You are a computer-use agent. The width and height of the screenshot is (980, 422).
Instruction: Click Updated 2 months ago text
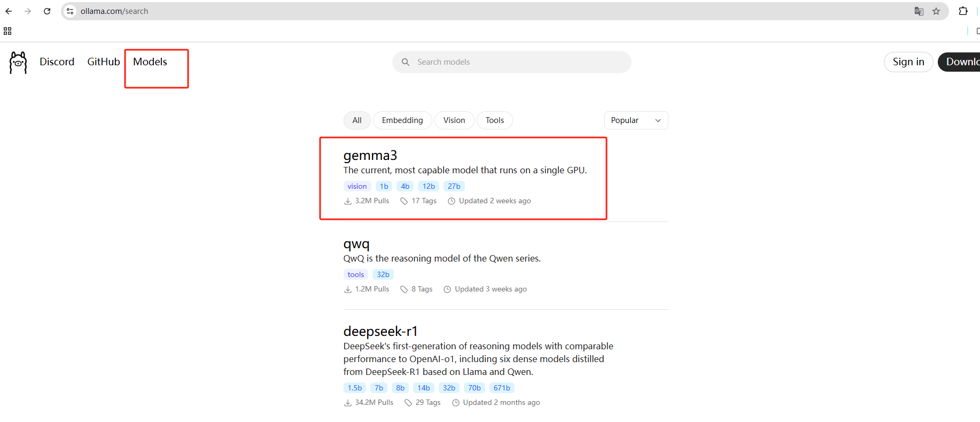(501, 403)
